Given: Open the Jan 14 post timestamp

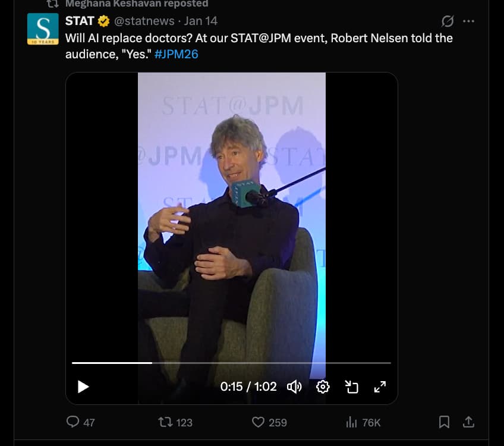Looking at the screenshot, I should (x=201, y=21).
